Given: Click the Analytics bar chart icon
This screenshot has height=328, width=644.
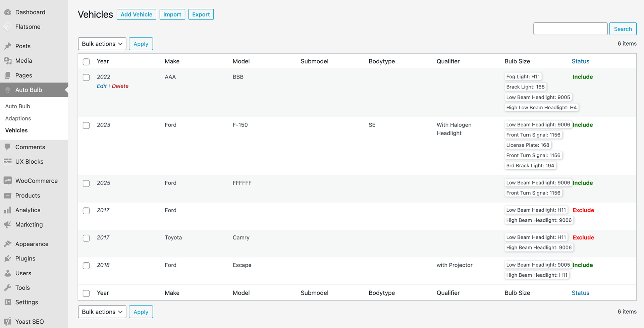Looking at the screenshot, I should coord(8,210).
